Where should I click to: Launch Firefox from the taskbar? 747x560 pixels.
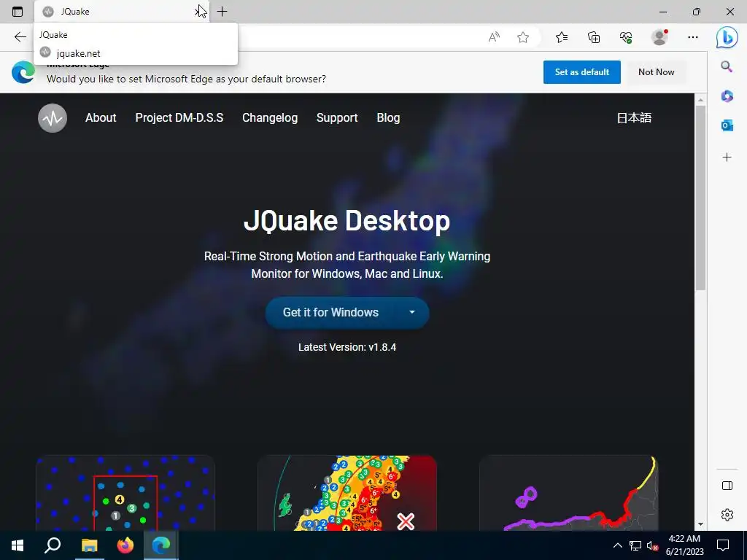[x=125, y=545]
